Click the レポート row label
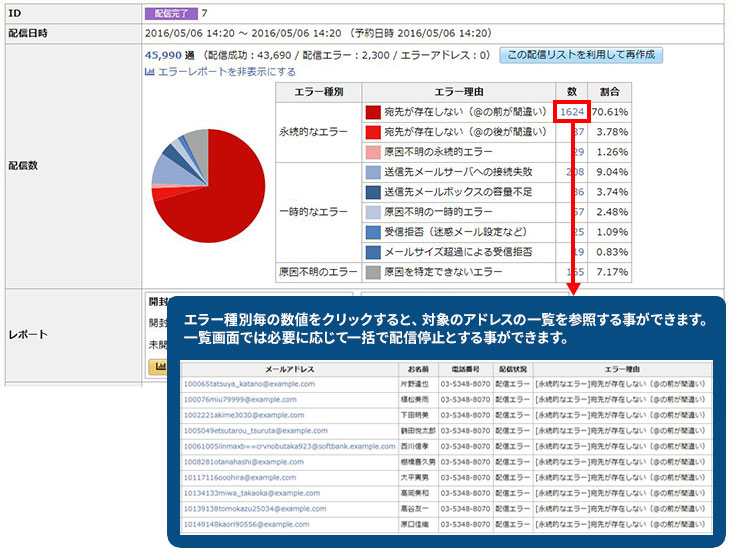This screenshot has height=554, width=730. coord(28,335)
